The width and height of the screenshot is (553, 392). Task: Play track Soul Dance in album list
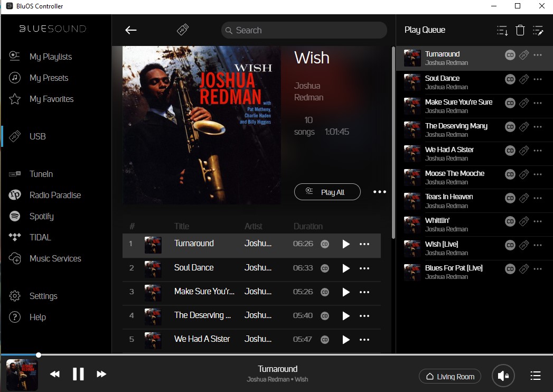click(x=346, y=268)
